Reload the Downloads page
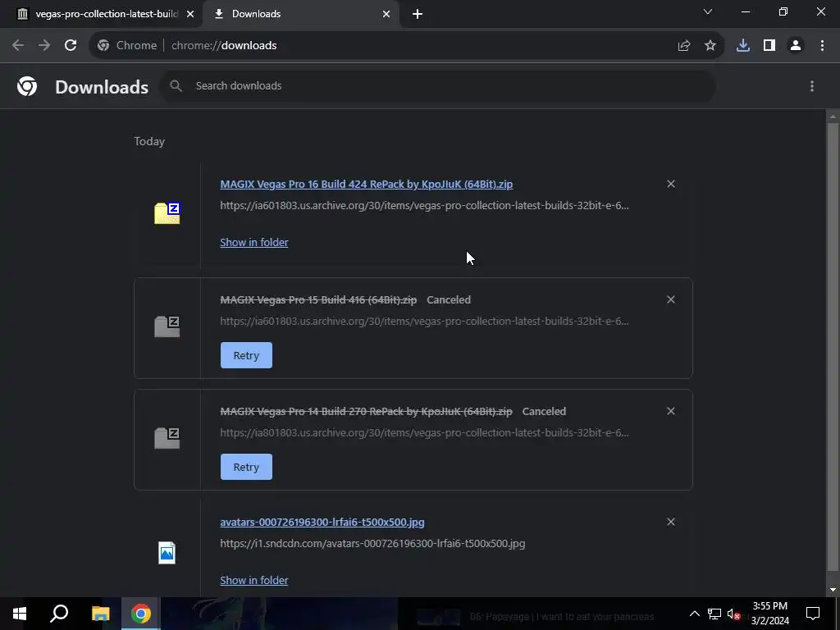840x630 pixels. (x=71, y=46)
